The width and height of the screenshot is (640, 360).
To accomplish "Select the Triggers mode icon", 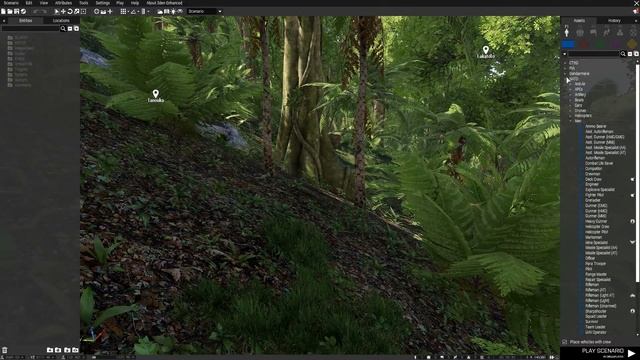I will coord(593,32).
